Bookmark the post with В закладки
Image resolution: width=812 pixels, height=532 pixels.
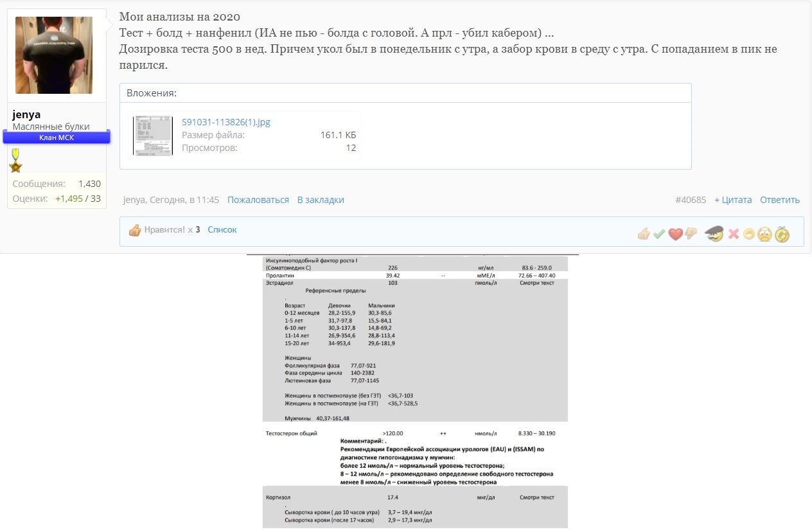pos(320,200)
